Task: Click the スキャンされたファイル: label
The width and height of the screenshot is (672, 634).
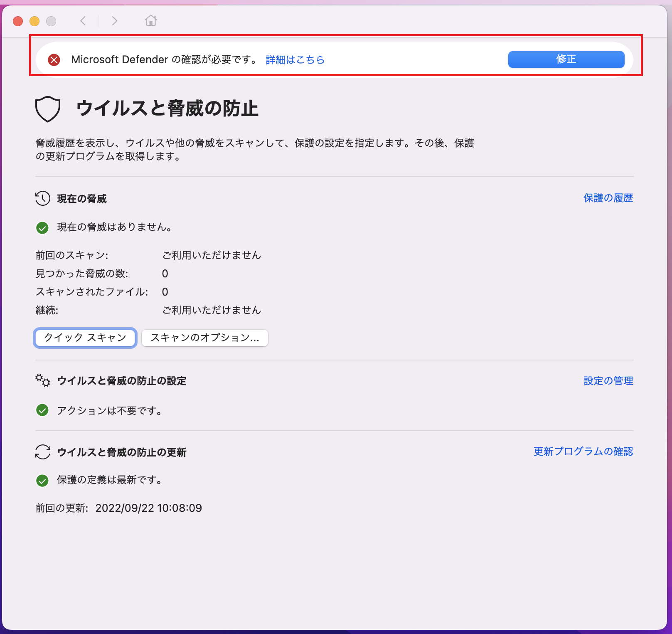Action: point(92,292)
